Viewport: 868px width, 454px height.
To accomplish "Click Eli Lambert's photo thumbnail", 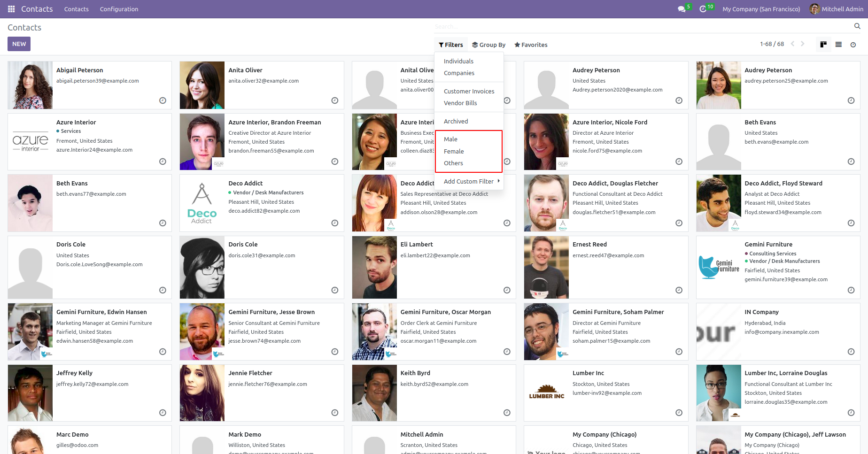I will coord(374,267).
